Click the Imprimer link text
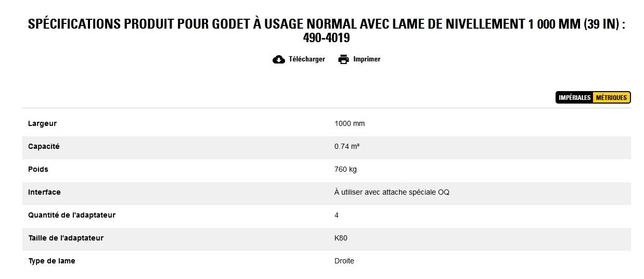 [x=367, y=59]
